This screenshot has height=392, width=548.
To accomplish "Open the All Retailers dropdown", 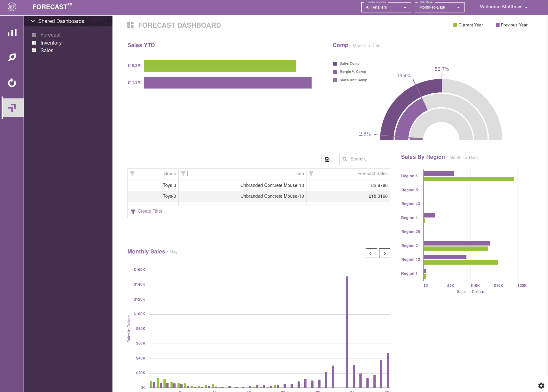I will (386, 7).
